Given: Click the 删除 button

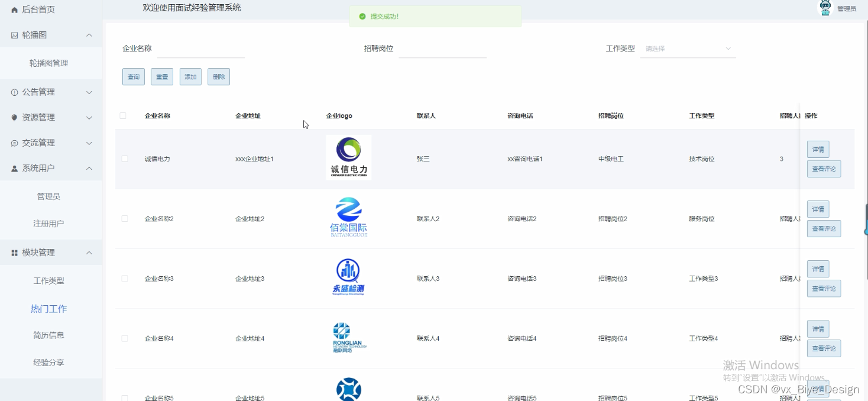Looking at the screenshot, I should 219,77.
